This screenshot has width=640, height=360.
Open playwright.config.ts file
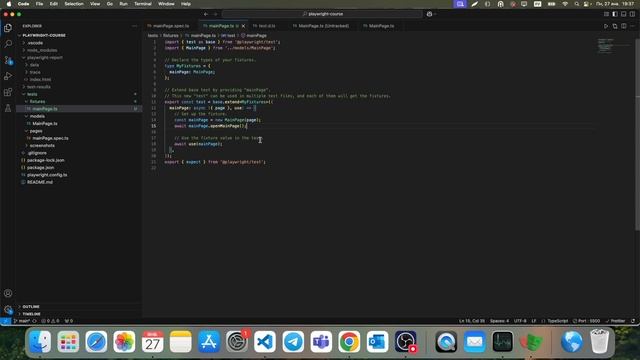point(47,175)
